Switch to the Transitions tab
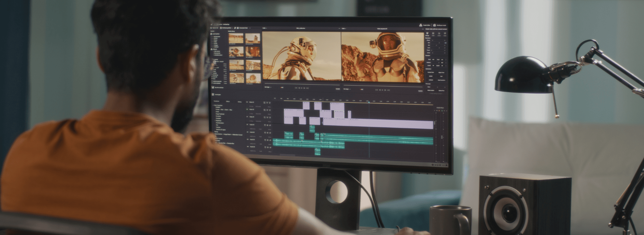Image resolution: width=644 pixels, height=235 pixels. click(x=216, y=101)
